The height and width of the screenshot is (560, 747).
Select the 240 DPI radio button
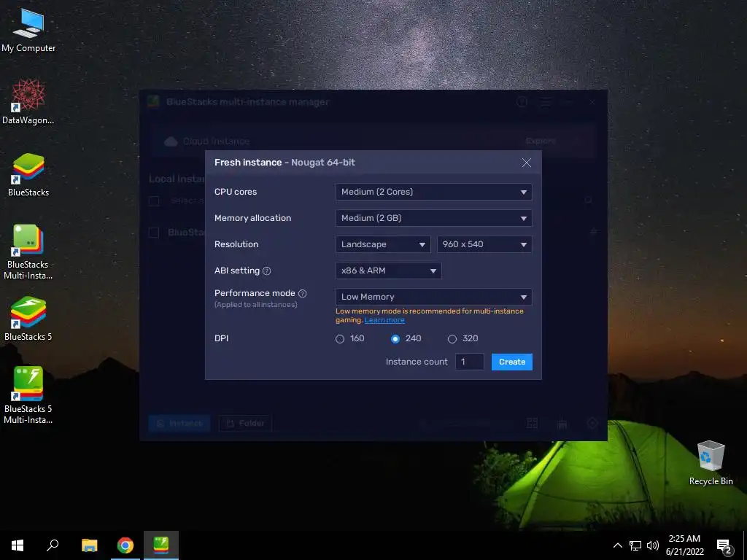[395, 339]
